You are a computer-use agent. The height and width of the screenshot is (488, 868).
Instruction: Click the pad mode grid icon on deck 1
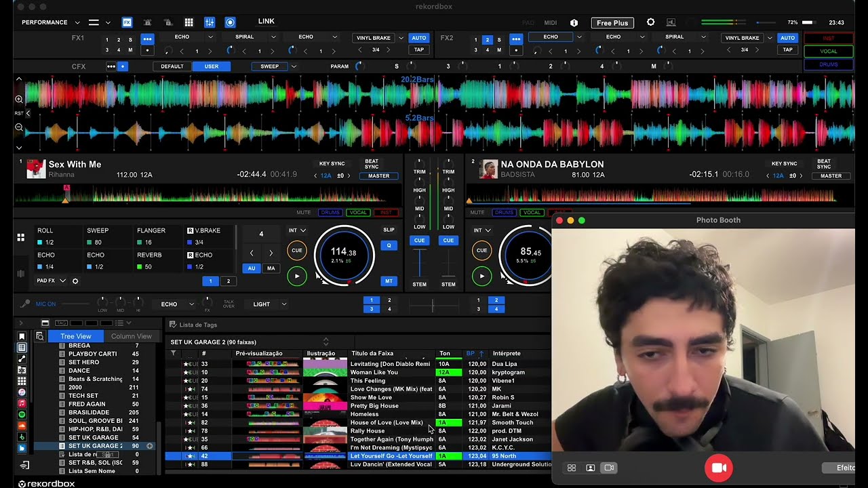21,237
